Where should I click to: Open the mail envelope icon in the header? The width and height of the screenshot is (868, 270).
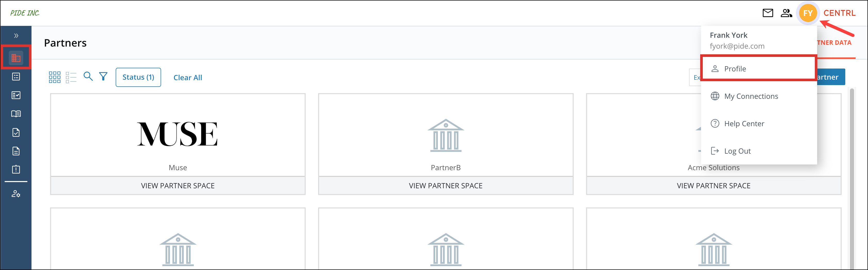(x=768, y=13)
